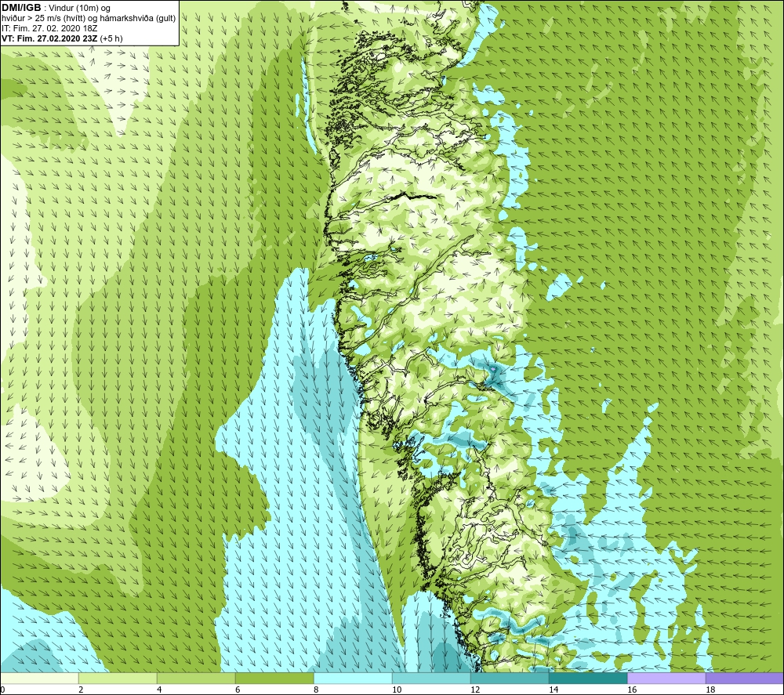
Task: Click the 16–18 m/s light purple legend swatch
Action: pyautogui.click(x=666, y=678)
